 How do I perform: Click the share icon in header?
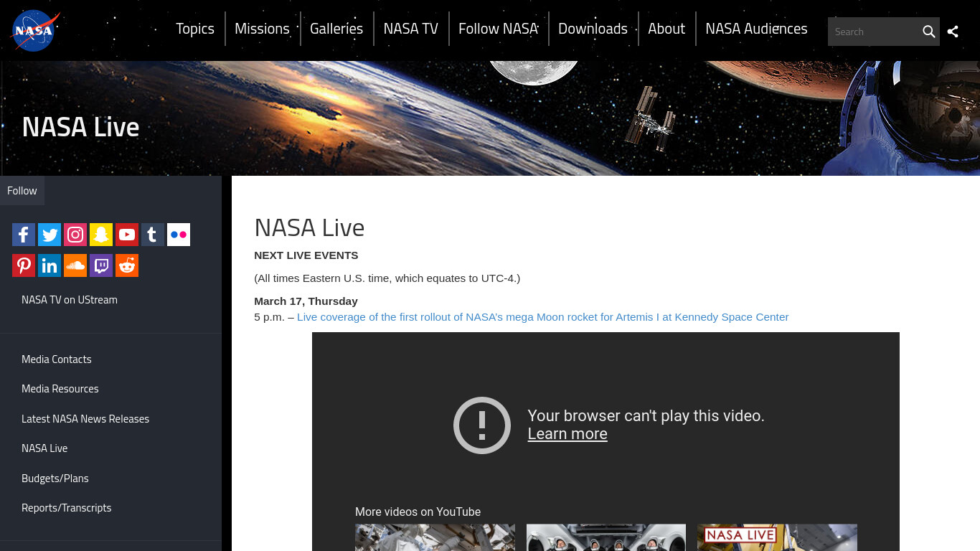953,32
